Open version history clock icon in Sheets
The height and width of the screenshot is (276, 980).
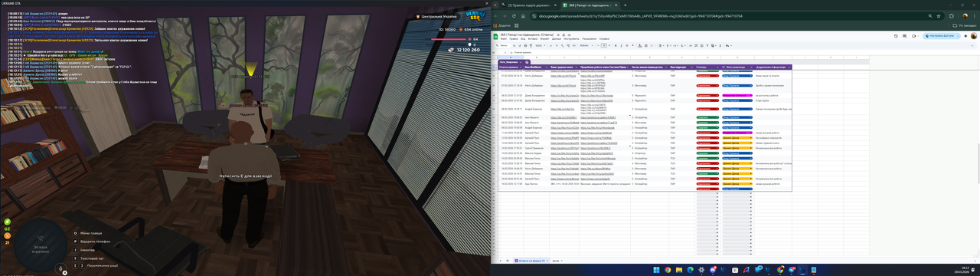pyautogui.click(x=896, y=36)
